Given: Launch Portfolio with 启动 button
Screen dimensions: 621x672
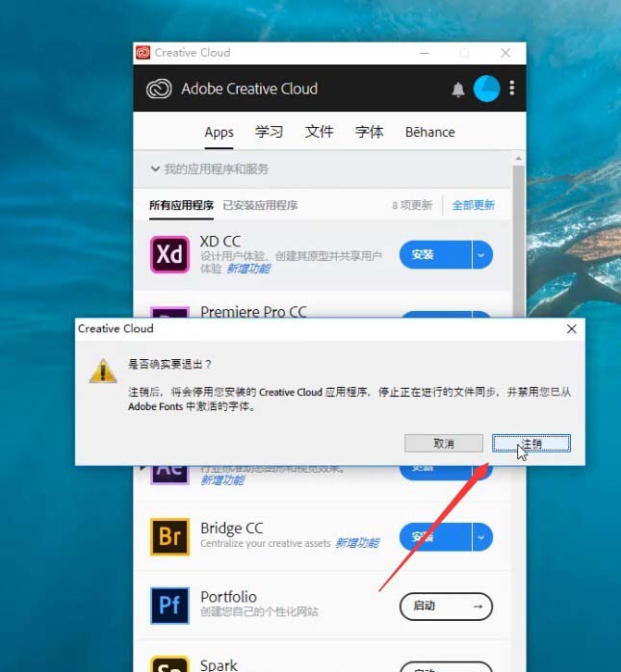Looking at the screenshot, I should coord(446,606).
